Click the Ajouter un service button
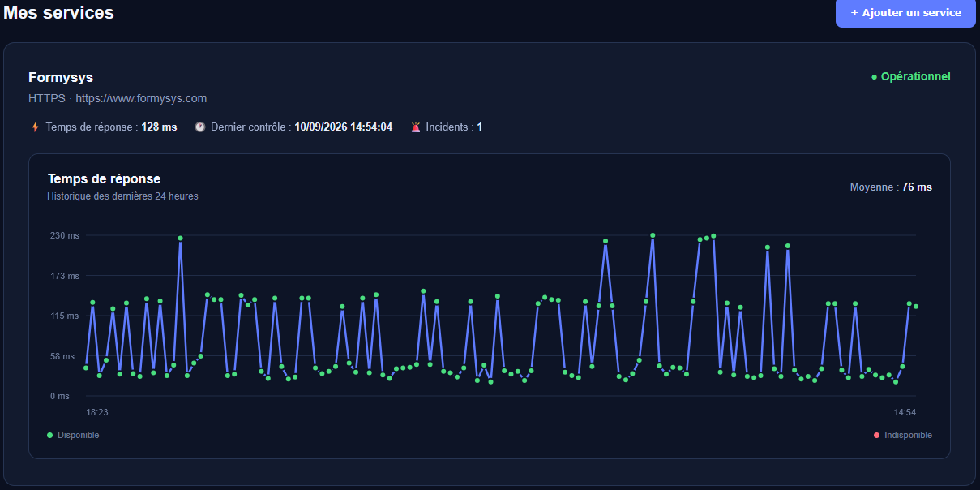 [905, 13]
